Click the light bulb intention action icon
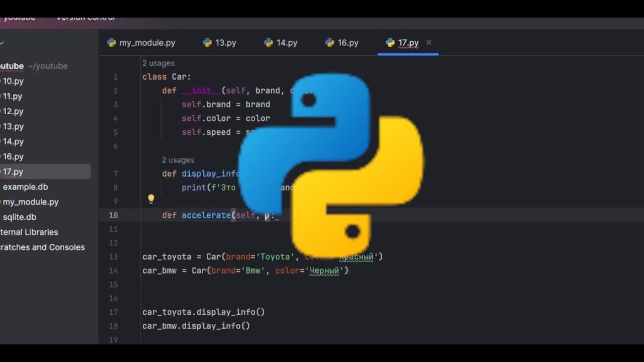 151,199
